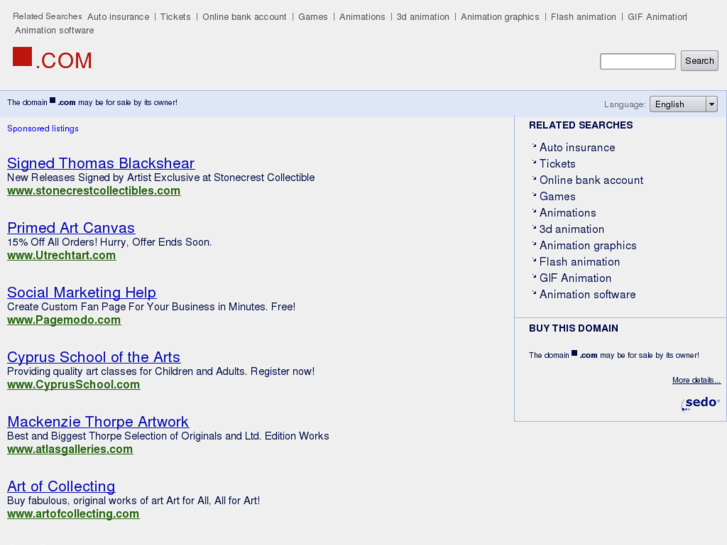Open Animation software in sidebar list
The height and width of the screenshot is (545, 727).
(x=587, y=294)
